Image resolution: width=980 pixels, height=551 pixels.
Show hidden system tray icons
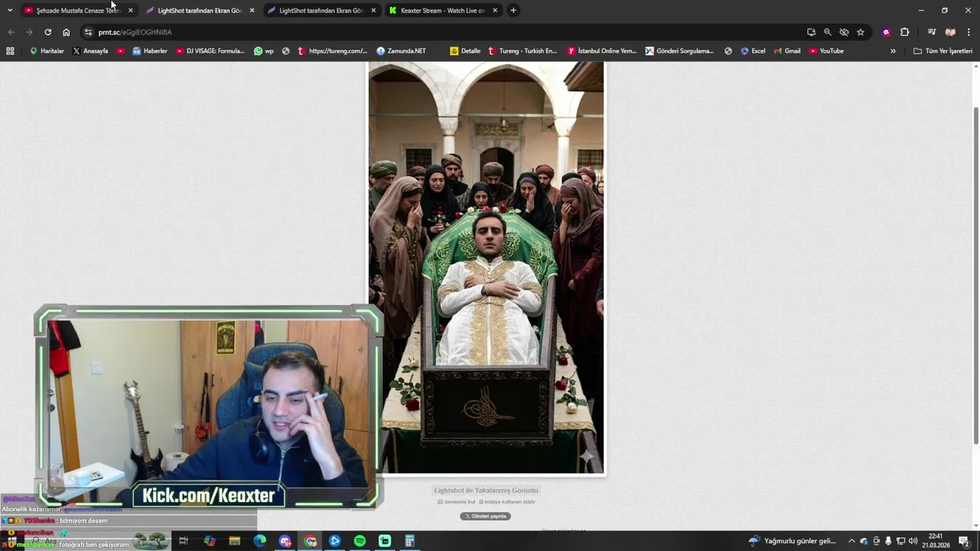851,541
